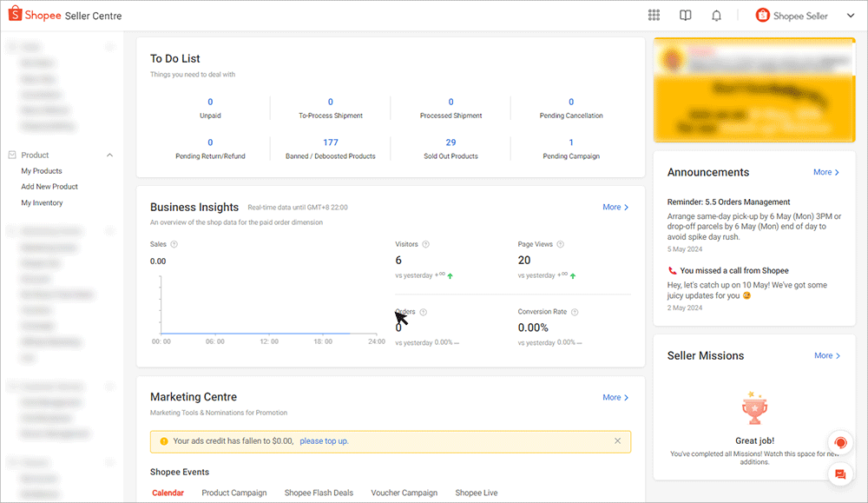Expand the Shopee Seller account dropdown

pyautogui.click(x=849, y=16)
